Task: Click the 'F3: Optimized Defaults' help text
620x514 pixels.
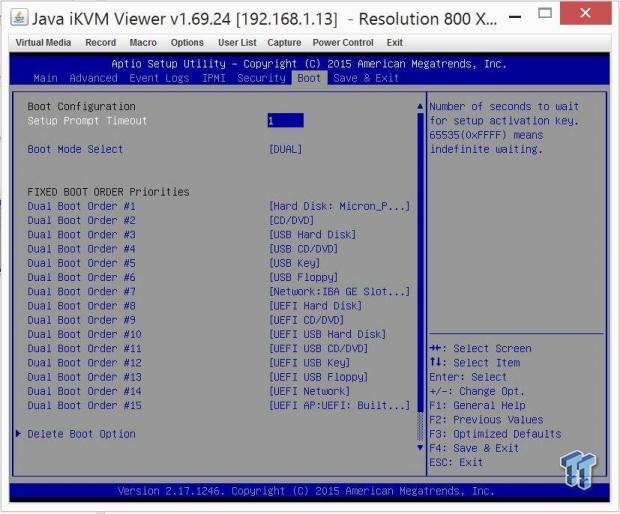Action: (x=495, y=434)
